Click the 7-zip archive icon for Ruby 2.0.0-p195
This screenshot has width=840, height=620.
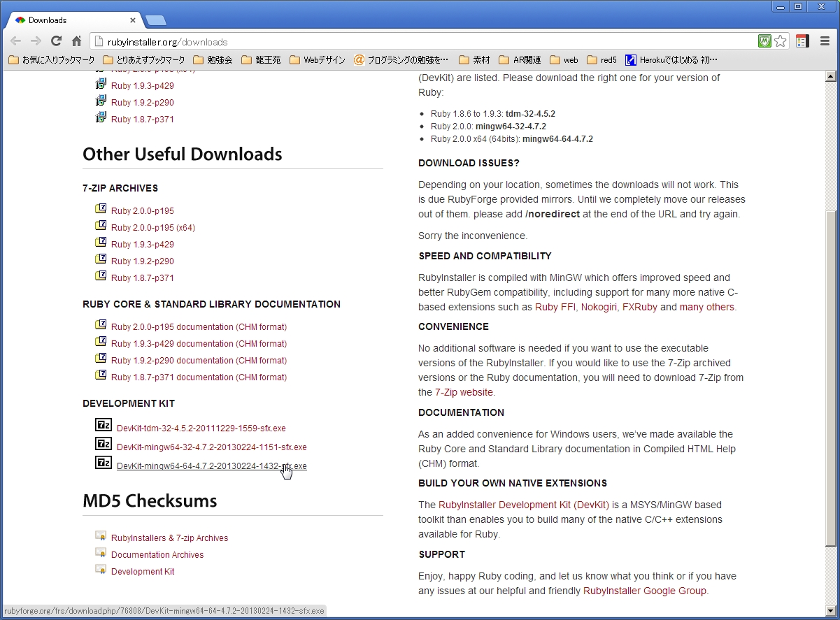(101, 209)
